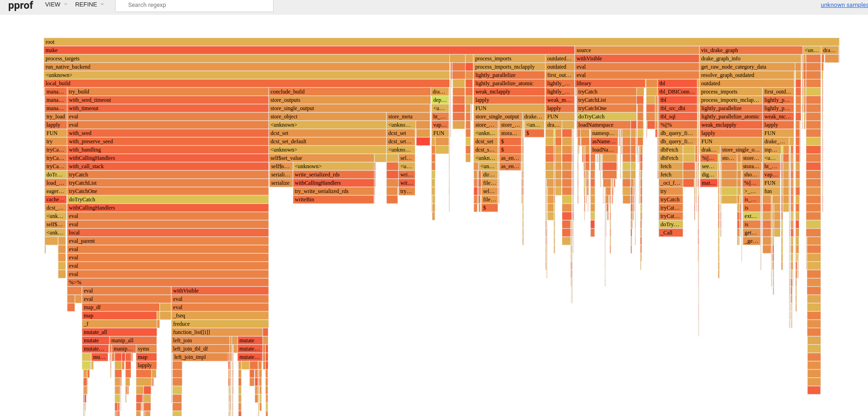This screenshot has width=868, height=416.
Task: Click the REFINE dropdown arrow
Action: click(x=102, y=5)
